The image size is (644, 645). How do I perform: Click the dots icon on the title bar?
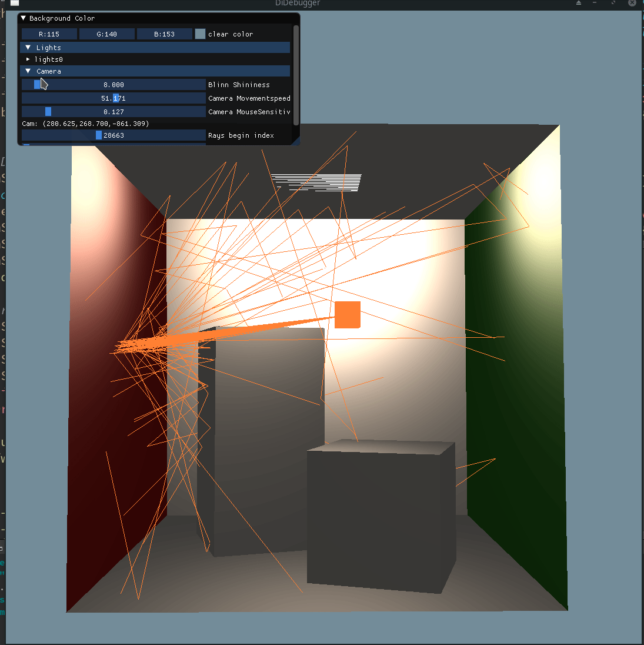(x=595, y=2)
